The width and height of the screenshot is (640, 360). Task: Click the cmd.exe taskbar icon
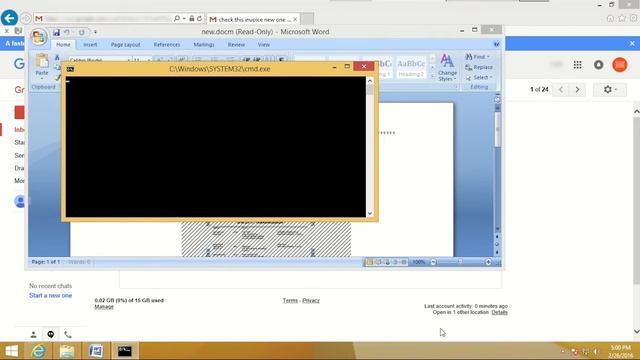point(124,351)
